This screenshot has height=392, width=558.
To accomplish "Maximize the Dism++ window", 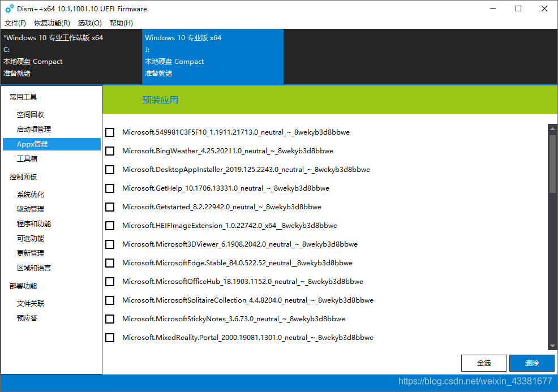I will 518,8.
